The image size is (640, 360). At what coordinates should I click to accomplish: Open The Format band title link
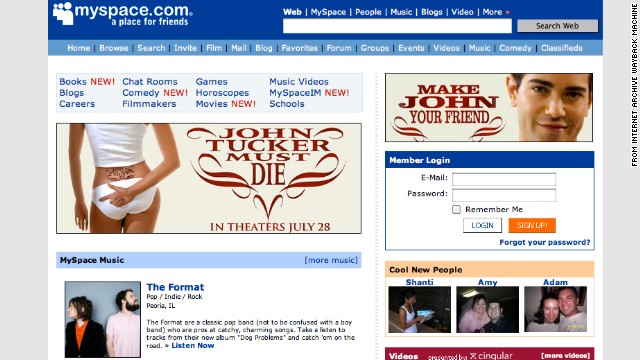click(x=176, y=287)
